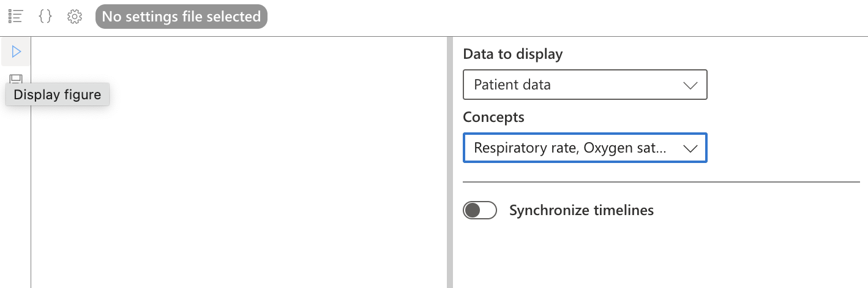Select the 'Patient data' text value
The width and height of the screenshot is (868, 288).
click(x=512, y=85)
